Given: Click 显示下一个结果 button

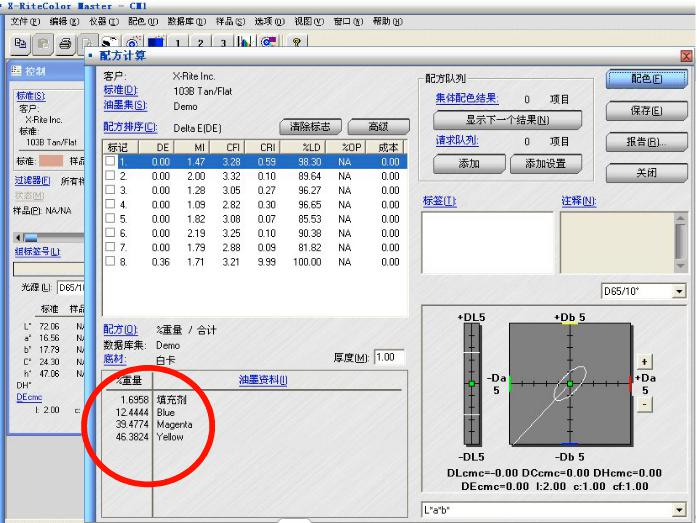Looking at the screenshot, I should click(x=507, y=120).
